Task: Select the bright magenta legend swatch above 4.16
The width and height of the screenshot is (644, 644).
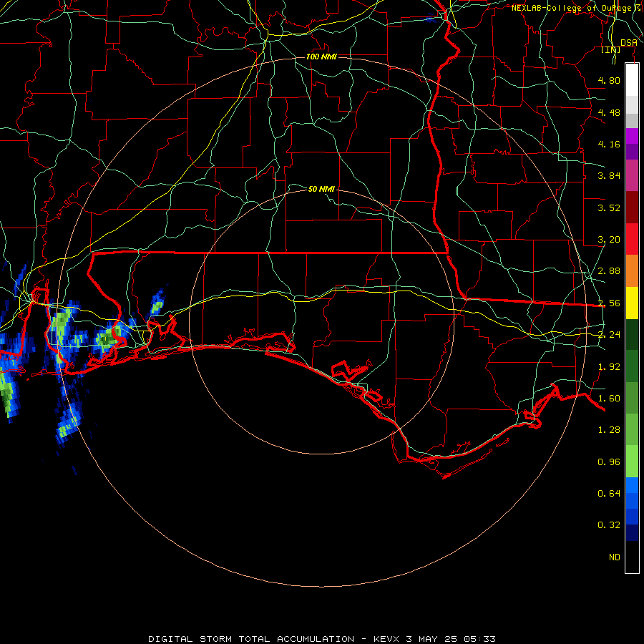Action: pyautogui.click(x=632, y=136)
